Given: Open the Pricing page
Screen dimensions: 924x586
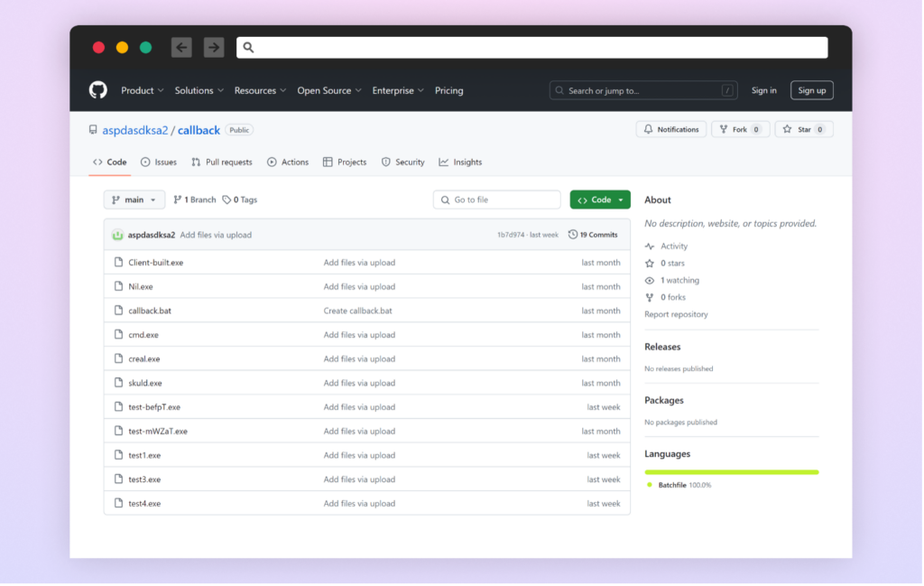Looking at the screenshot, I should point(449,91).
